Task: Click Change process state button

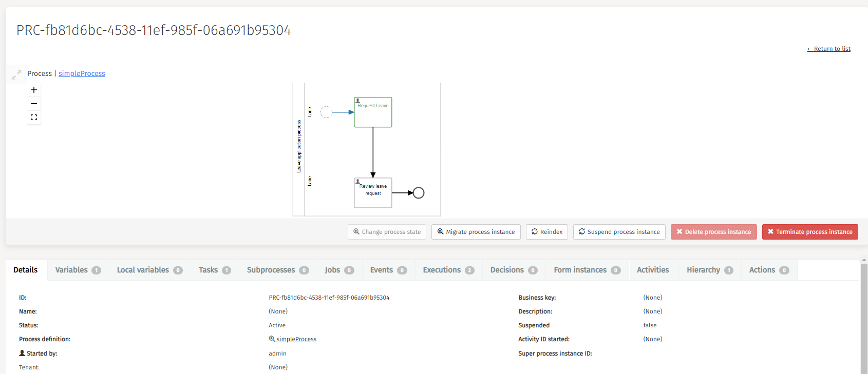Action: point(387,232)
